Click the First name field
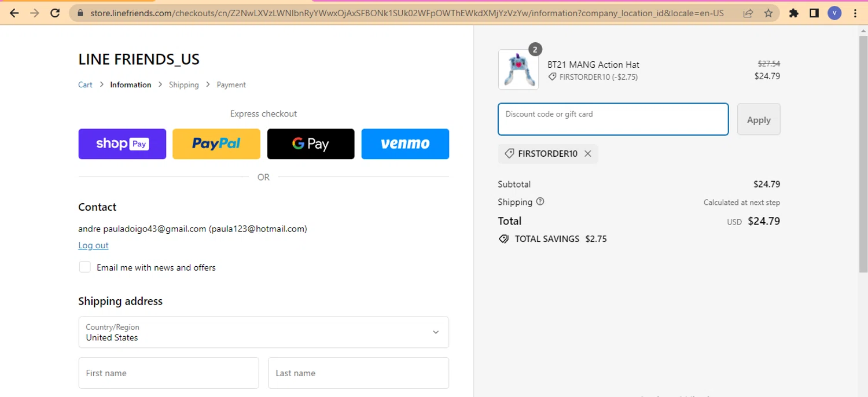The width and height of the screenshot is (868, 397). 169,373
